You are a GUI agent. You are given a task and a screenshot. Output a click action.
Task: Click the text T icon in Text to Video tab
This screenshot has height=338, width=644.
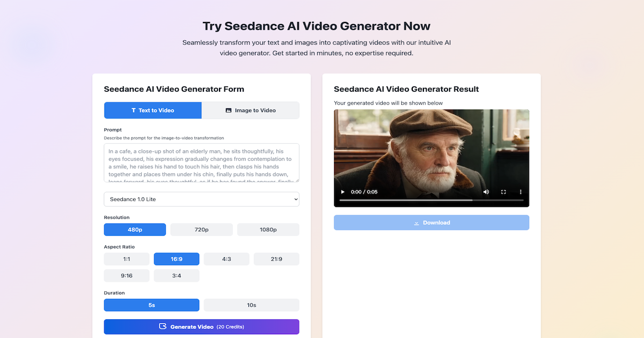(134, 111)
